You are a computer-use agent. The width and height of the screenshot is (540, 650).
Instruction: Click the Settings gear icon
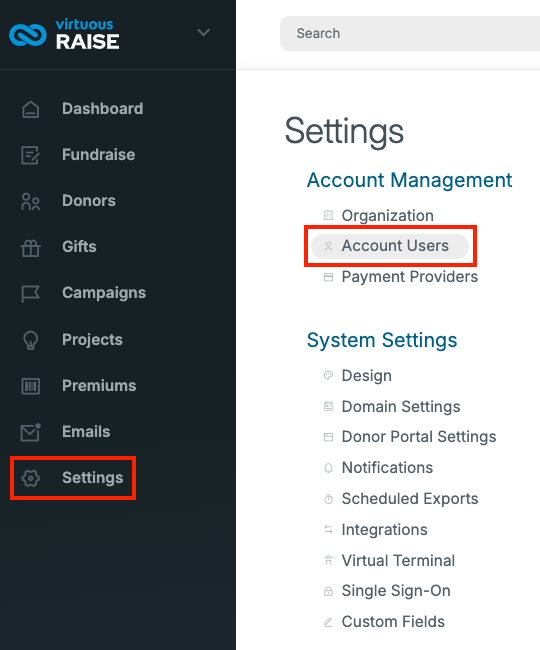pos(30,478)
